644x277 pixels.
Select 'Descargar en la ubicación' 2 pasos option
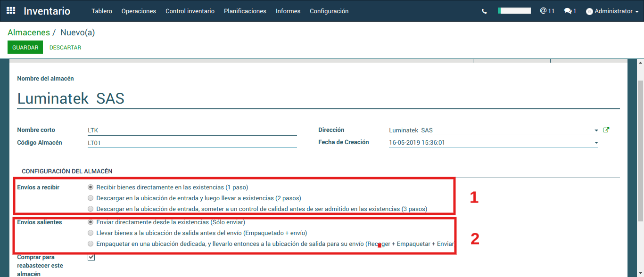91,198
